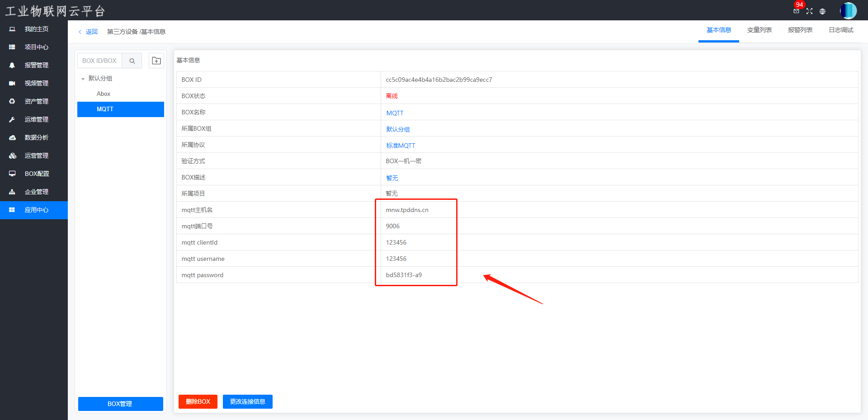Open the user avatar menu
Screen dimensions: 868x420
click(848, 11)
